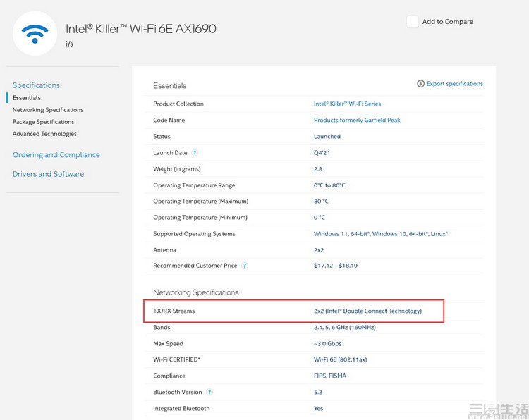Click the 2.4, 5, 6 GHz bands value
Image resolution: width=529 pixels, height=420 pixels.
pyautogui.click(x=344, y=327)
